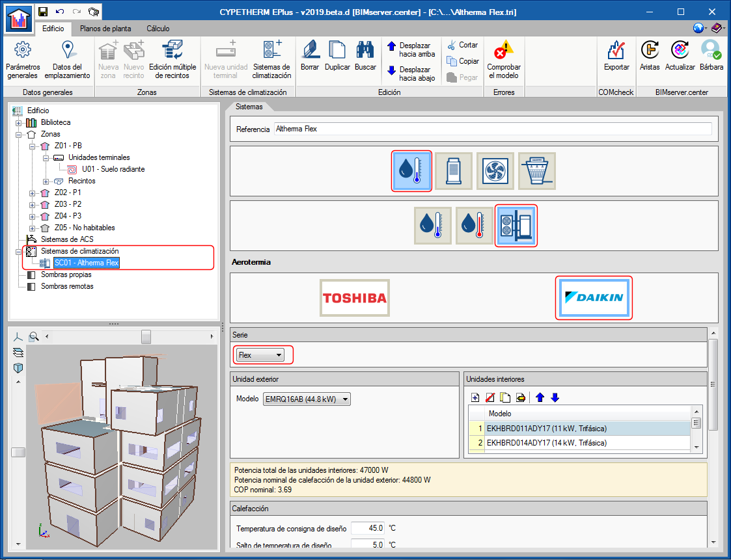Screen dimensions: 731x560
Task: Move the indoor unit down with blue arrow
Action: tap(555, 397)
